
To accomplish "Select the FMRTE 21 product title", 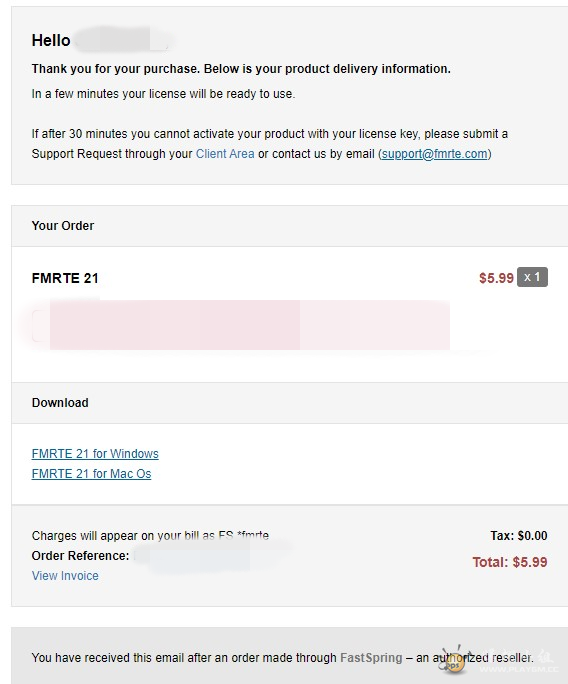I will [65, 278].
